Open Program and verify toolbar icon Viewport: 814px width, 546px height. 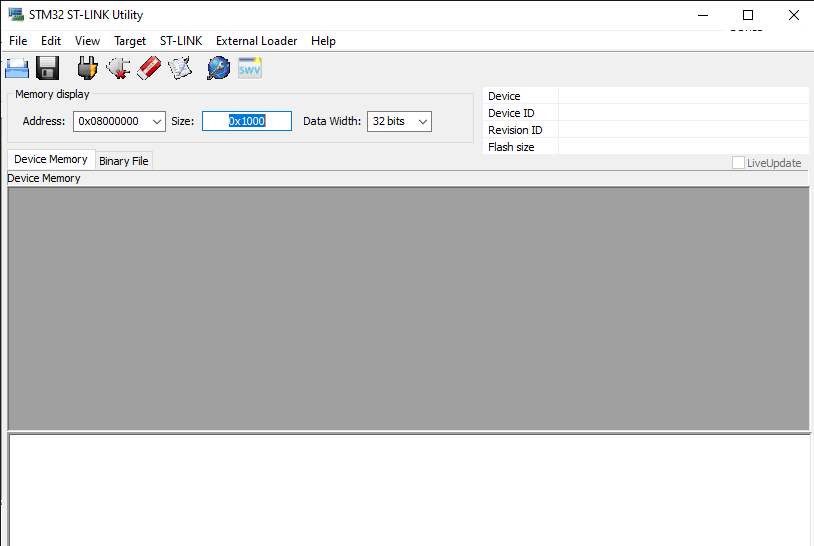point(180,68)
